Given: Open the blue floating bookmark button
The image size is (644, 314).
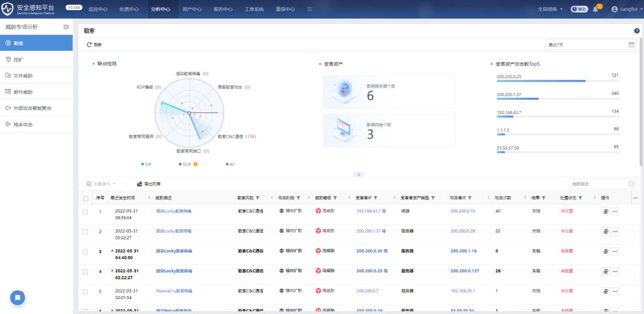Looking at the screenshot, I should pos(17,297).
